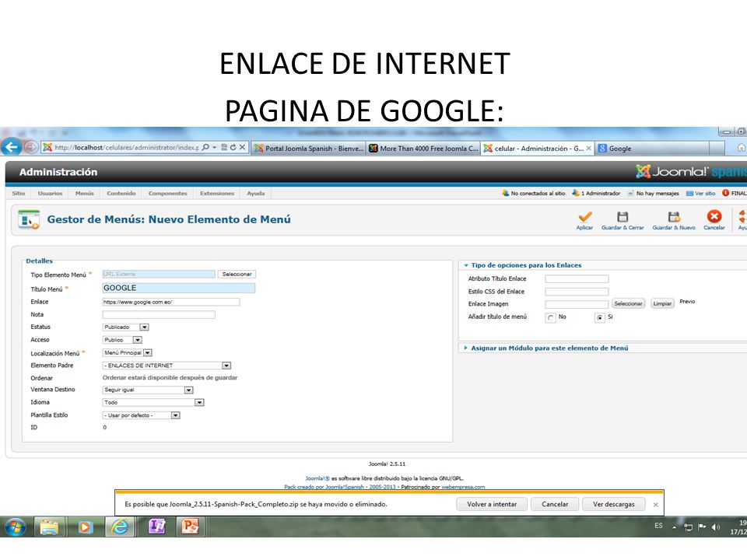
Task: Open the webempresa.com footer link
Action: pyautogui.click(x=463, y=487)
